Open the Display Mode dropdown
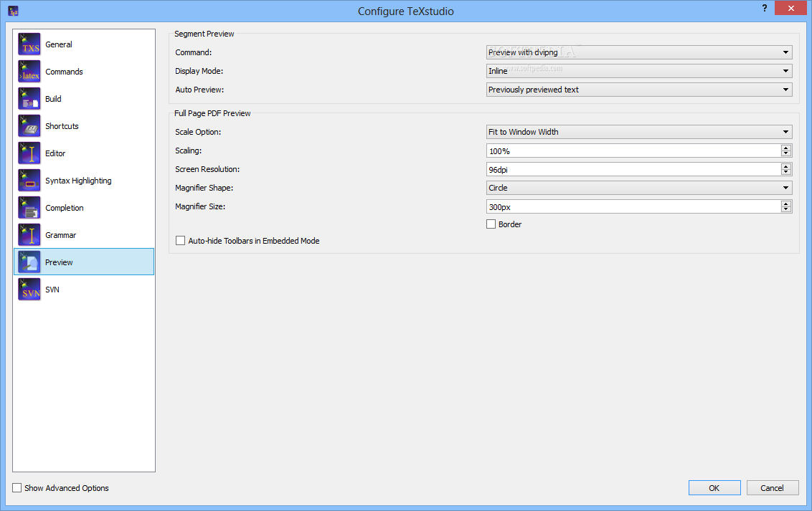The image size is (812, 511). tap(639, 71)
